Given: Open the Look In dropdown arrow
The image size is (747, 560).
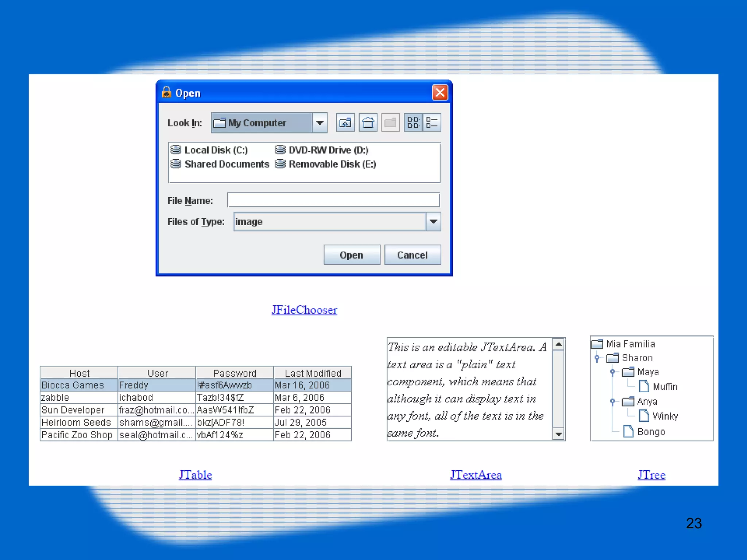Looking at the screenshot, I should 320,122.
